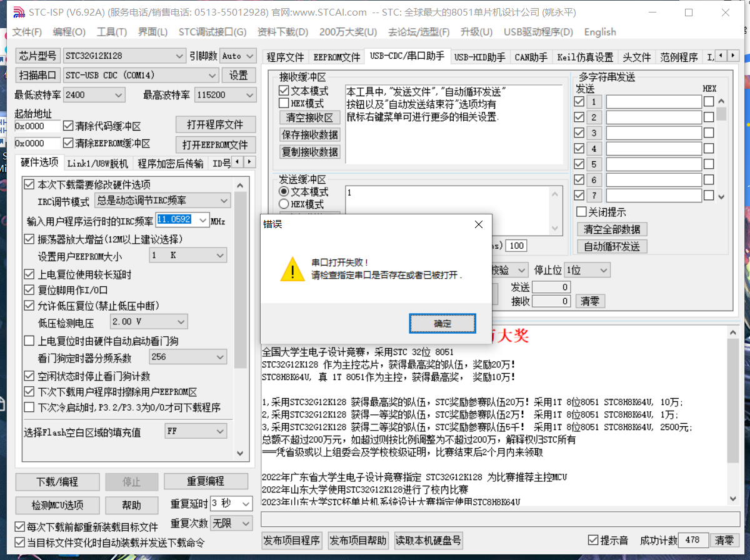Click the STC-ISP app icon in title bar
This screenshot has width=750, height=560.
point(18,12)
